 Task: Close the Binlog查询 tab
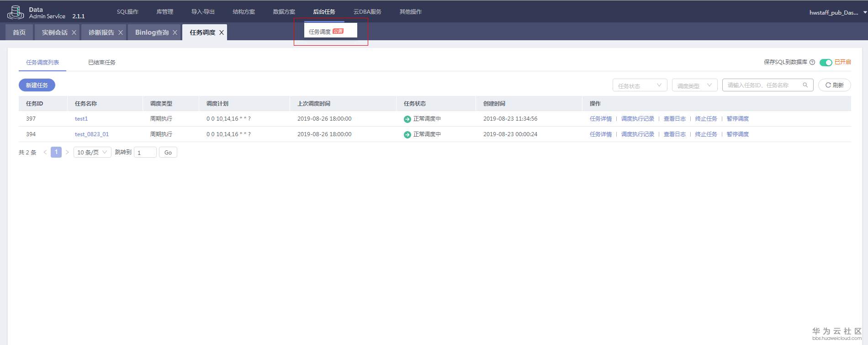175,32
